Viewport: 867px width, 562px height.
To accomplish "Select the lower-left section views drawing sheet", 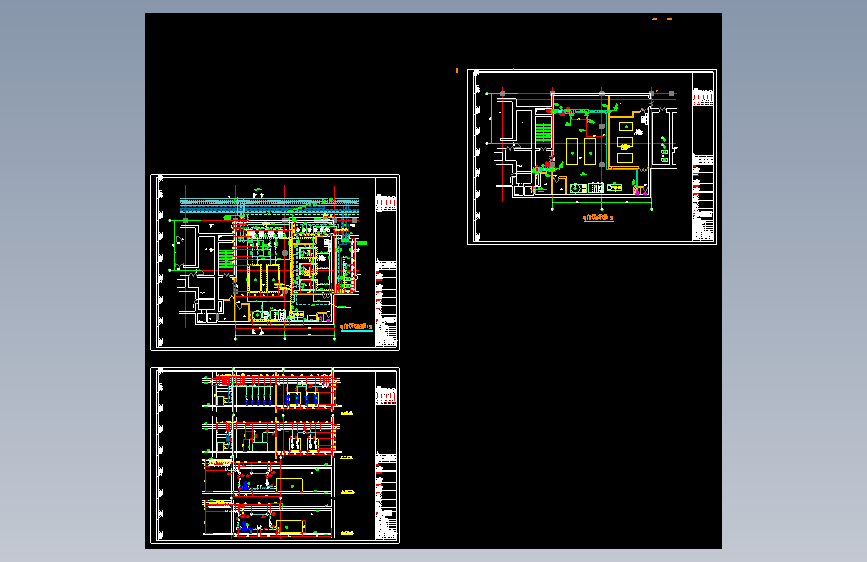I will point(275,455).
